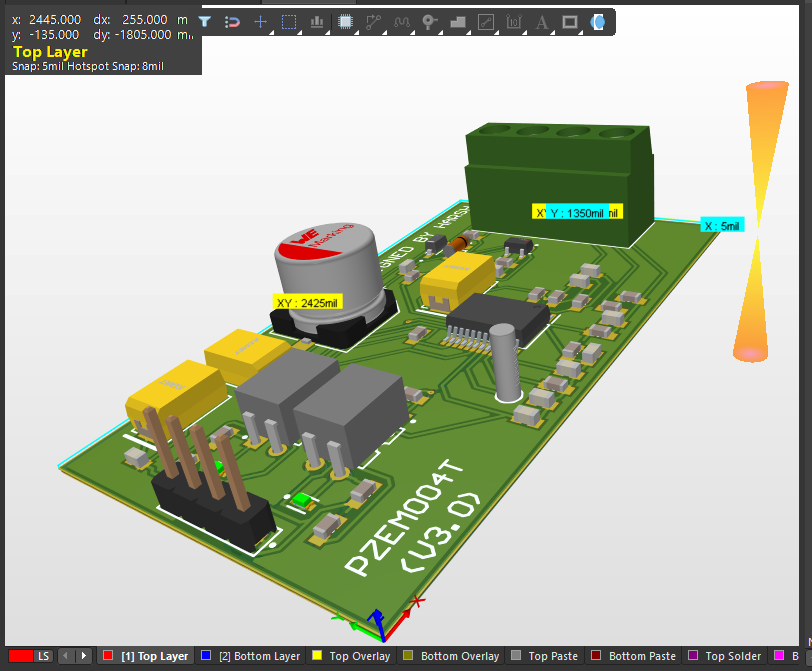Click the place via tool icon

[429, 21]
